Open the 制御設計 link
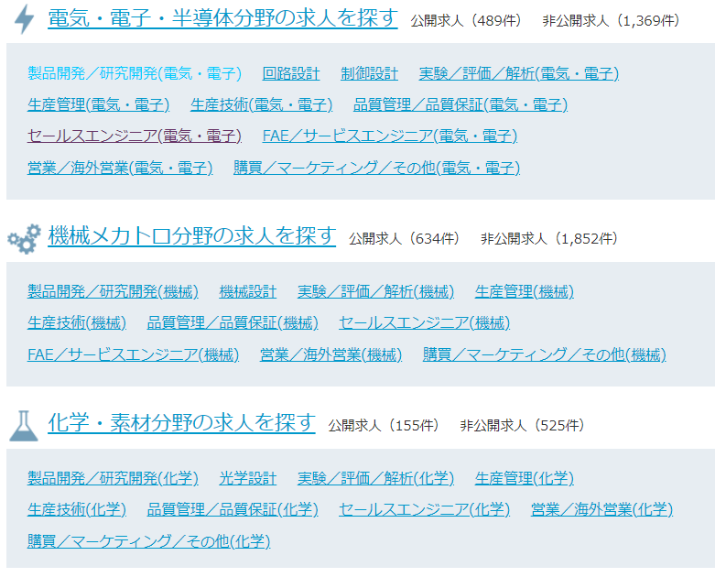 [369, 73]
